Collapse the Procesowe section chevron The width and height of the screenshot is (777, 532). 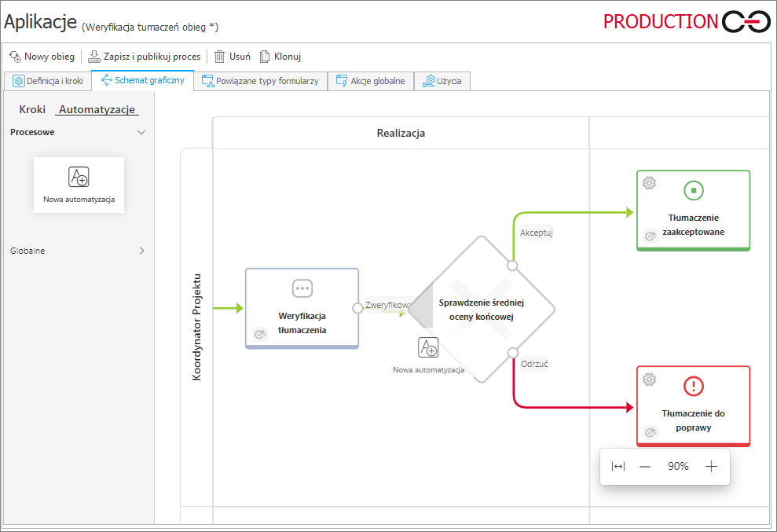pos(141,133)
